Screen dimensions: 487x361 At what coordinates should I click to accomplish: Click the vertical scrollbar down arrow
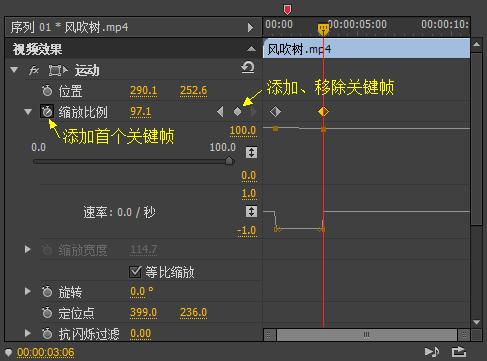[x=477, y=322]
